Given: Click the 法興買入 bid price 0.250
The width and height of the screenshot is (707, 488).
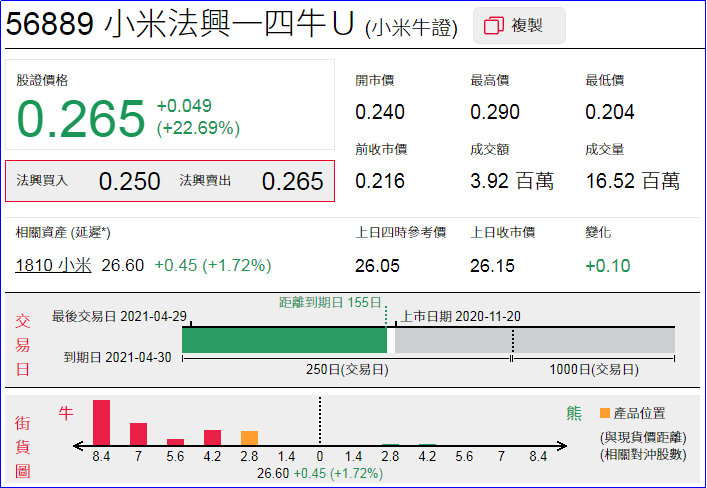Looking at the screenshot, I should [x=129, y=181].
